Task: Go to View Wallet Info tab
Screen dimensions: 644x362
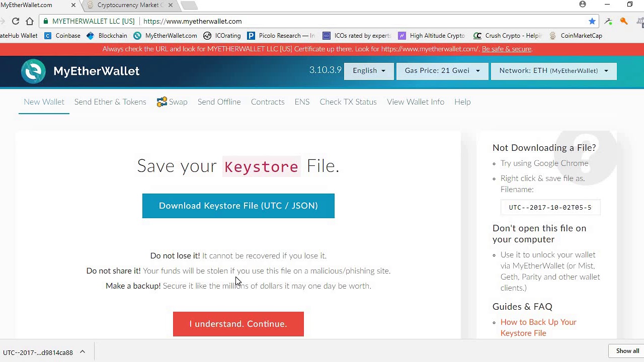Action: click(x=416, y=102)
